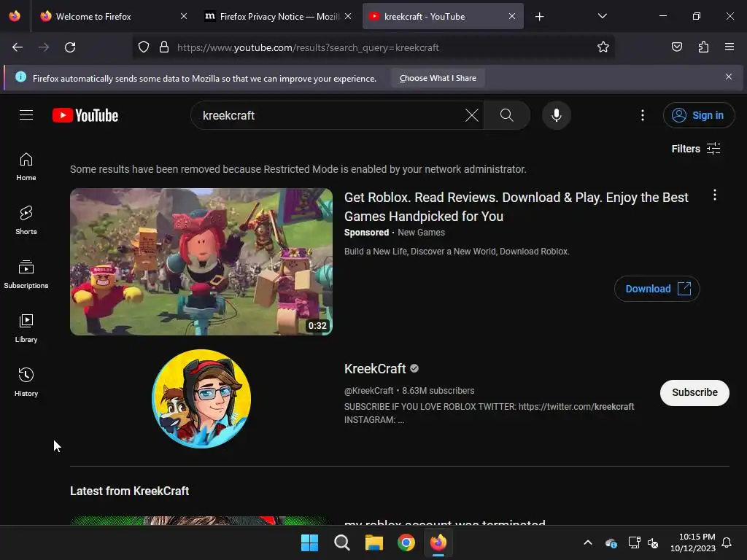
Task: Reload the current page
Action: tap(70, 47)
